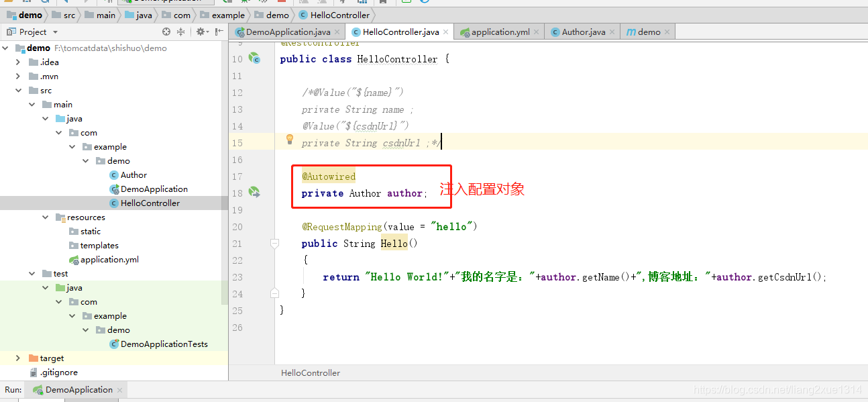868x402 pixels.
Task: Click HelloController class name on line 10
Action: (397, 59)
